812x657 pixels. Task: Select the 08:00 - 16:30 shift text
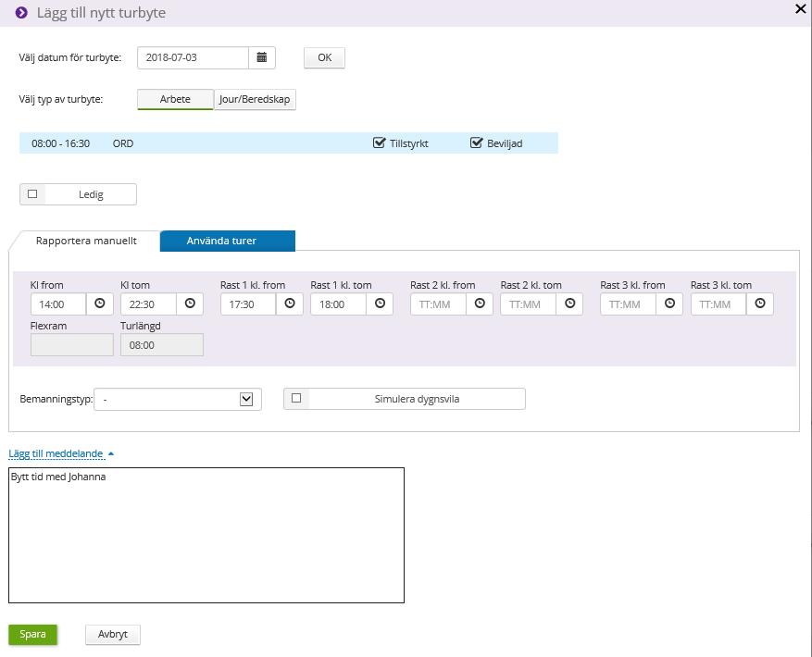tap(60, 143)
